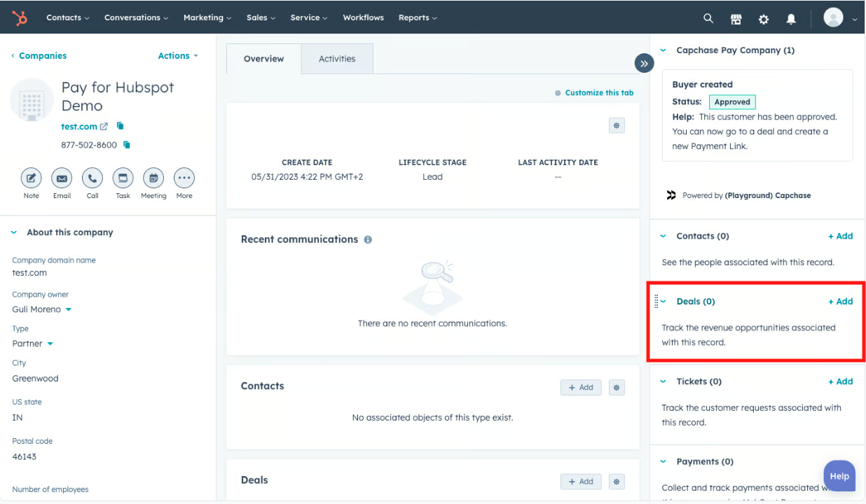
Task: Switch to the Overview tab
Action: pyautogui.click(x=263, y=59)
